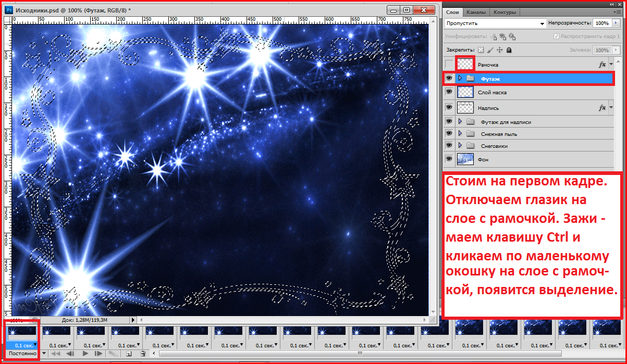The width and height of the screenshot is (627, 364).
Task: Lock transparent pixels in Закрепить row
Action: (482, 50)
